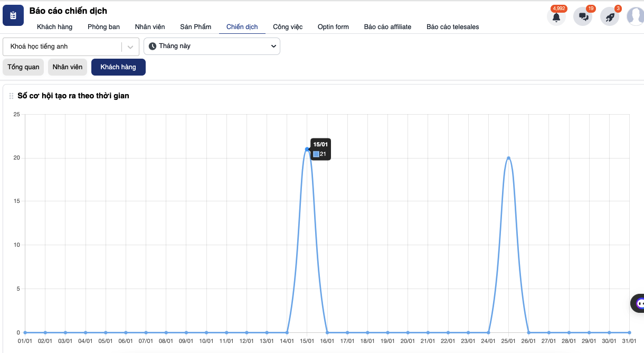This screenshot has height=353, width=644.
Task: Click the notification bell icon
Action: coord(556,17)
